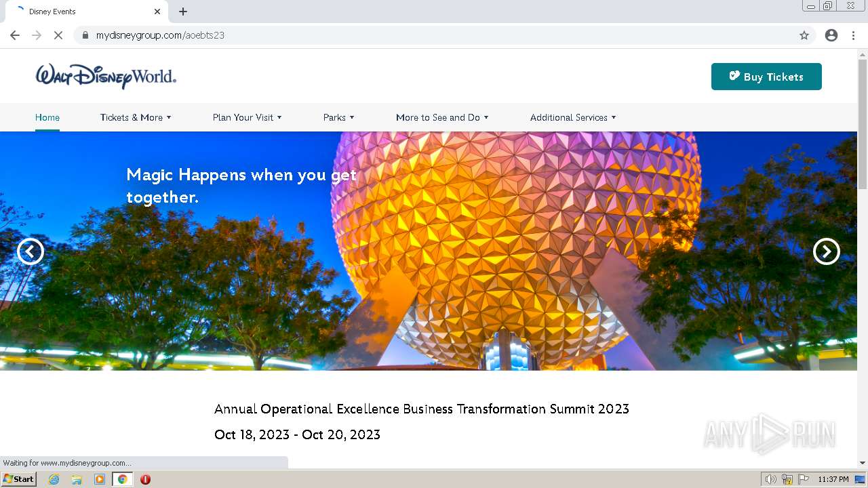Open the Windows Start menu
The height and width of the screenshot is (488, 868).
(x=19, y=479)
